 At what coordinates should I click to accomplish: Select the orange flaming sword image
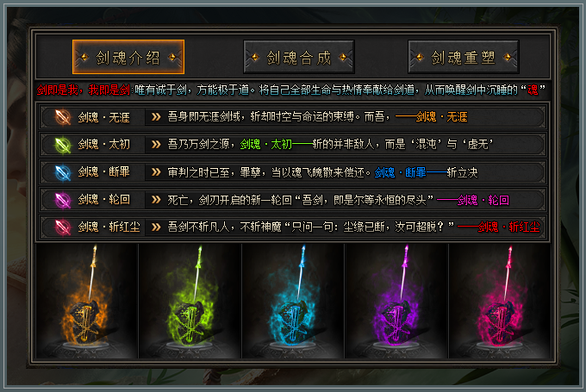[x=87, y=302]
